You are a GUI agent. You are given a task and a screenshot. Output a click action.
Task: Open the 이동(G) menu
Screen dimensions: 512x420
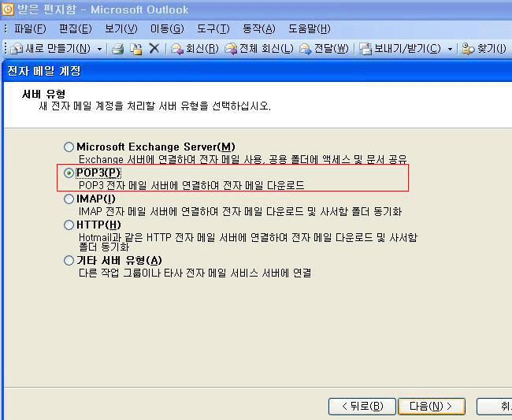tap(167, 29)
